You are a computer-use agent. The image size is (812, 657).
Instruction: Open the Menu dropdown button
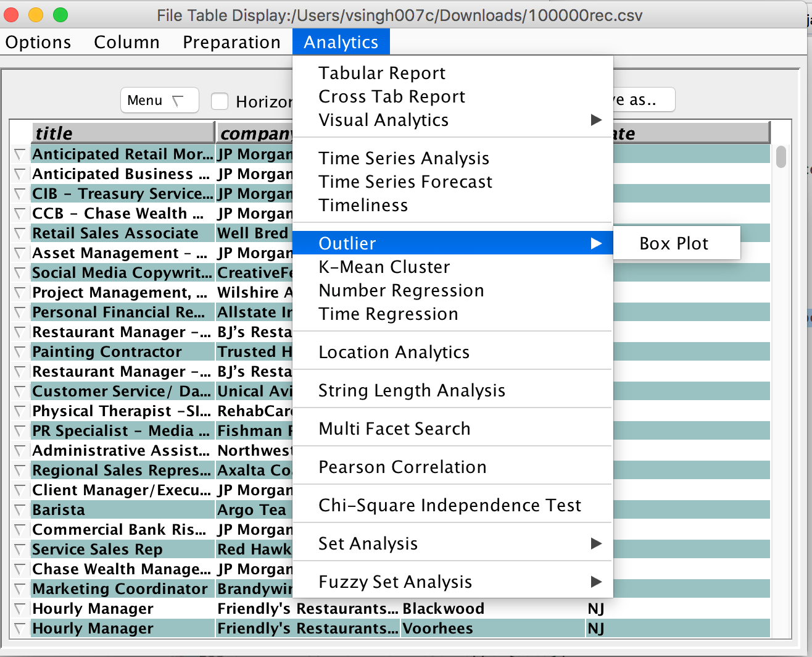159,99
